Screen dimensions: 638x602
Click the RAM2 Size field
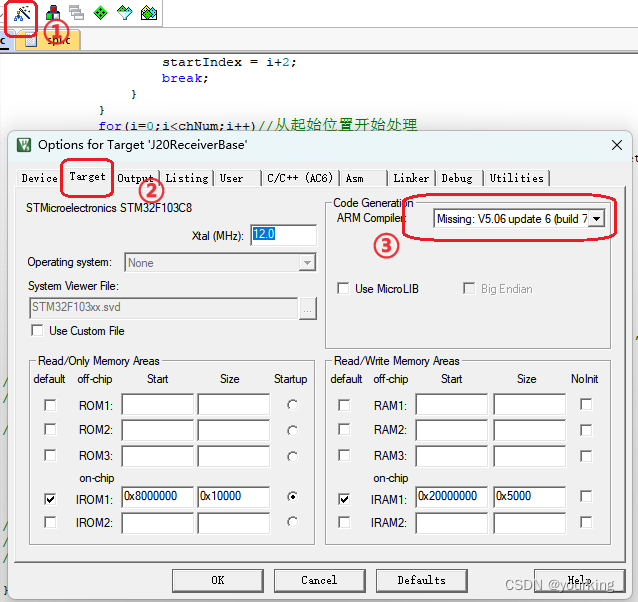(529, 430)
